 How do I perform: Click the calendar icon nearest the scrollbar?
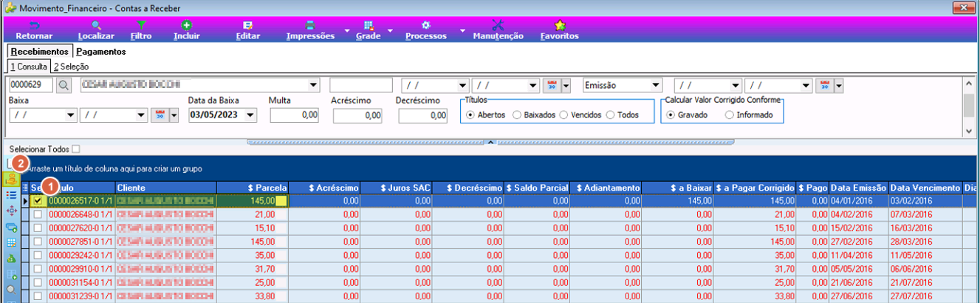coord(826,85)
